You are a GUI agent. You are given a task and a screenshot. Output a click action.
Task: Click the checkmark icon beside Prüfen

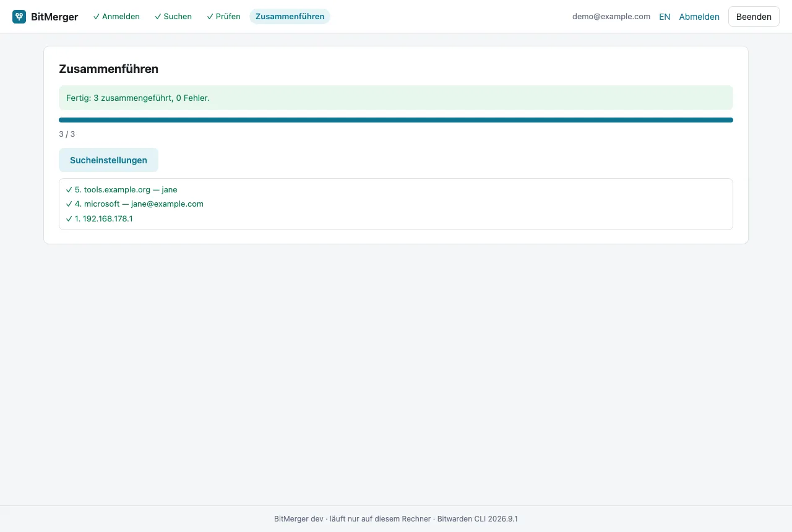click(210, 17)
